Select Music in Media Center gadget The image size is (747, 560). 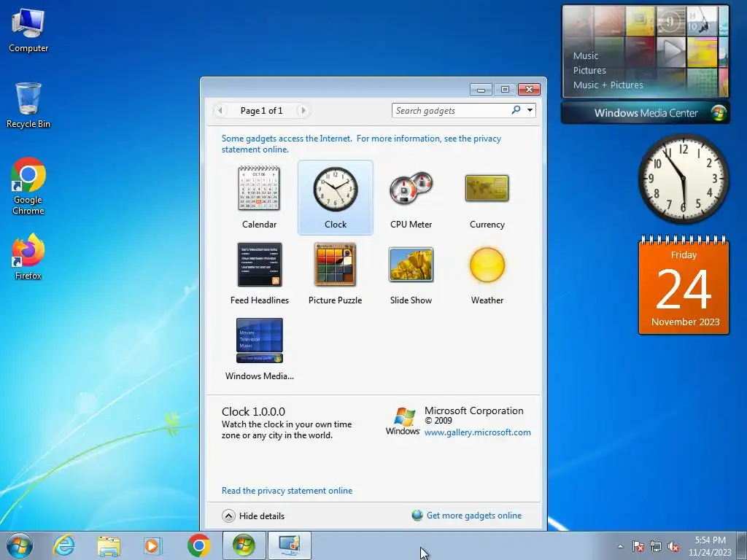coord(586,55)
